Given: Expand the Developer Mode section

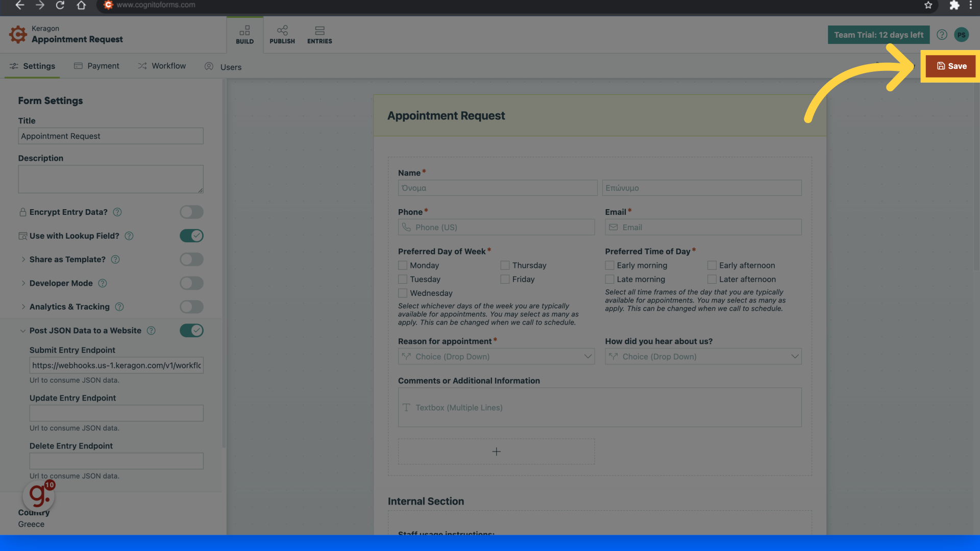Looking at the screenshot, I should tap(23, 283).
